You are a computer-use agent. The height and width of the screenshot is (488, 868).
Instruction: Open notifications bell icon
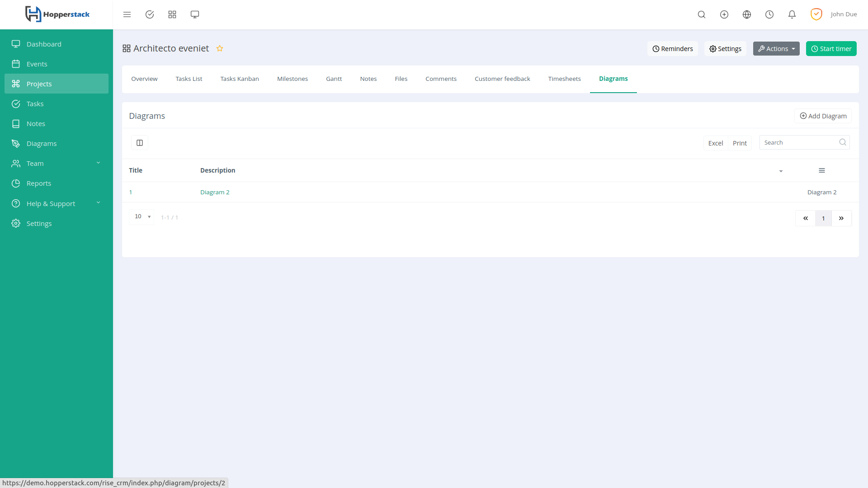pos(792,14)
